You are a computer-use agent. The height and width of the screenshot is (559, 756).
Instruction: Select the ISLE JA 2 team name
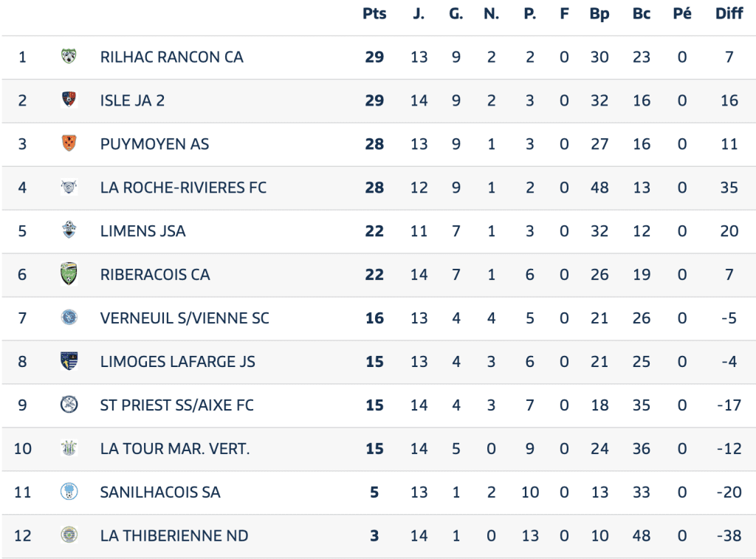pyautogui.click(x=132, y=100)
